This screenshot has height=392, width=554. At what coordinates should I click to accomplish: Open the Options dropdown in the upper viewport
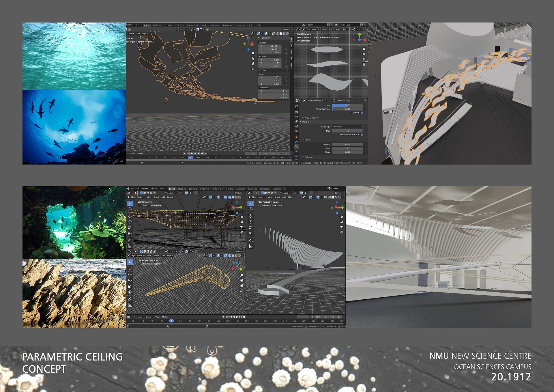point(287,29)
